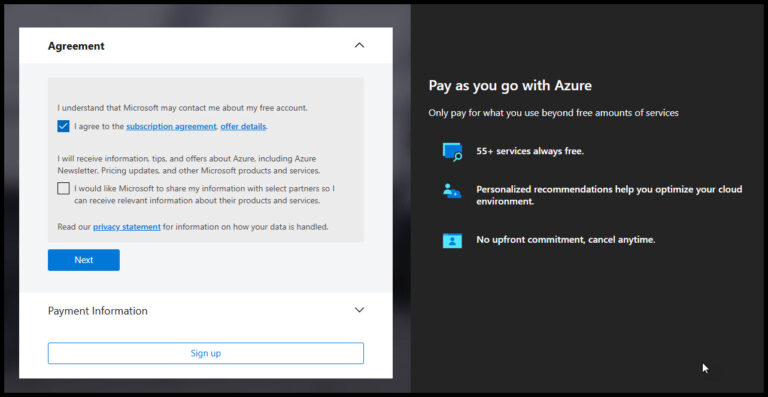The width and height of the screenshot is (768, 397).
Task: Open the Agreement section header
Action: [206, 46]
